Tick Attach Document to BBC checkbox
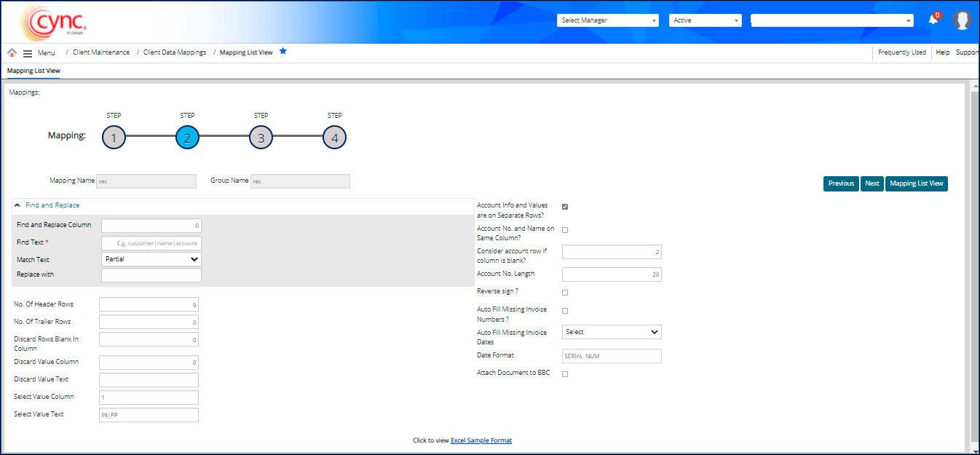The height and width of the screenshot is (455, 980). (565, 374)
